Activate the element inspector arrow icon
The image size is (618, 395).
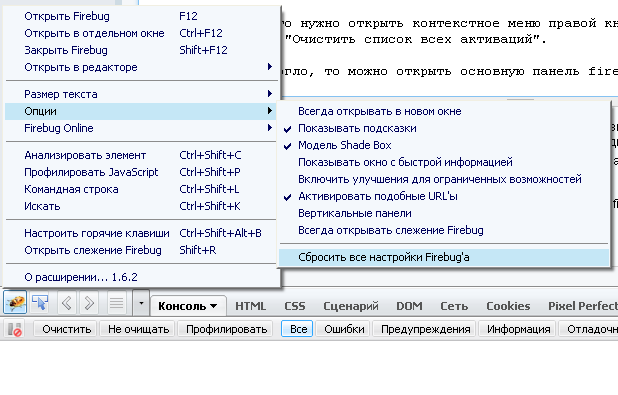(x=39, y=303)
